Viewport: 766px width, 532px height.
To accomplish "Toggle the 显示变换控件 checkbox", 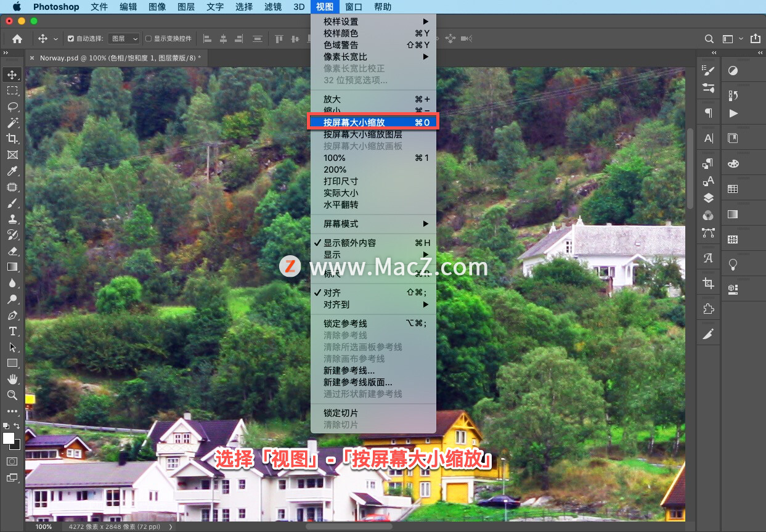I will coord(149,38).
